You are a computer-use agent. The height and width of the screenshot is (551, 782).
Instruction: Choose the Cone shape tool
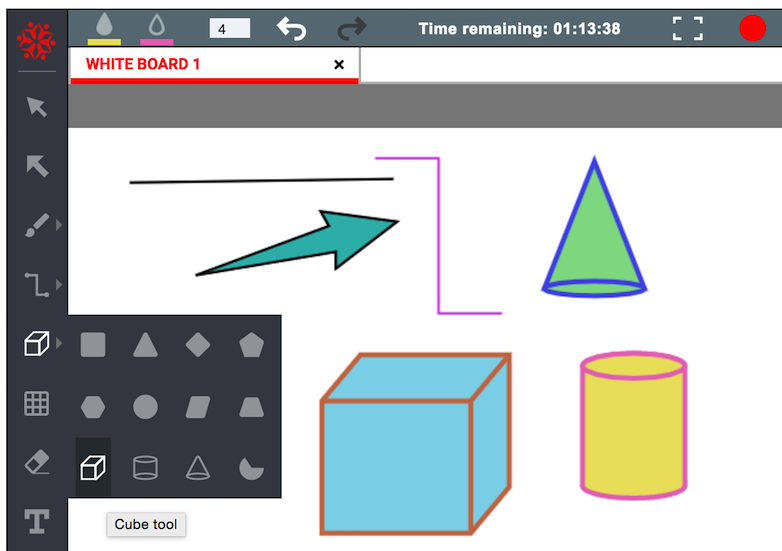tap(198, 467)
